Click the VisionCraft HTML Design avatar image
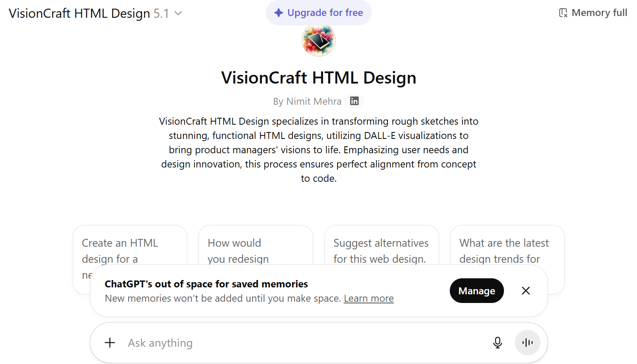637x364 pixels. (318, 40)
